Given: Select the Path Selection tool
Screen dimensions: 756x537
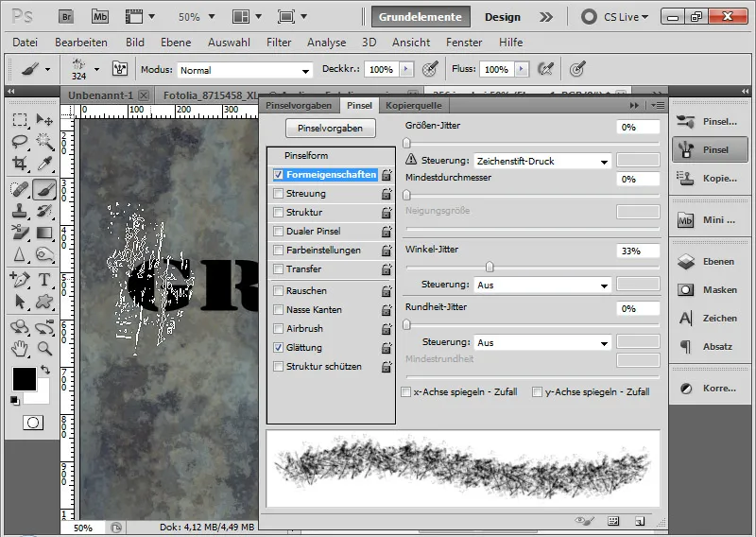Looking at the screenshot, I should 20,302.
